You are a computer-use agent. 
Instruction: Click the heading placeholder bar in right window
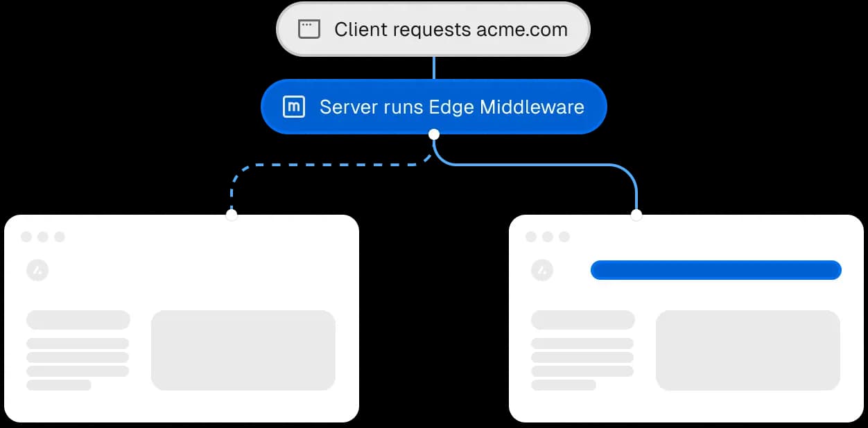(583, 320)
